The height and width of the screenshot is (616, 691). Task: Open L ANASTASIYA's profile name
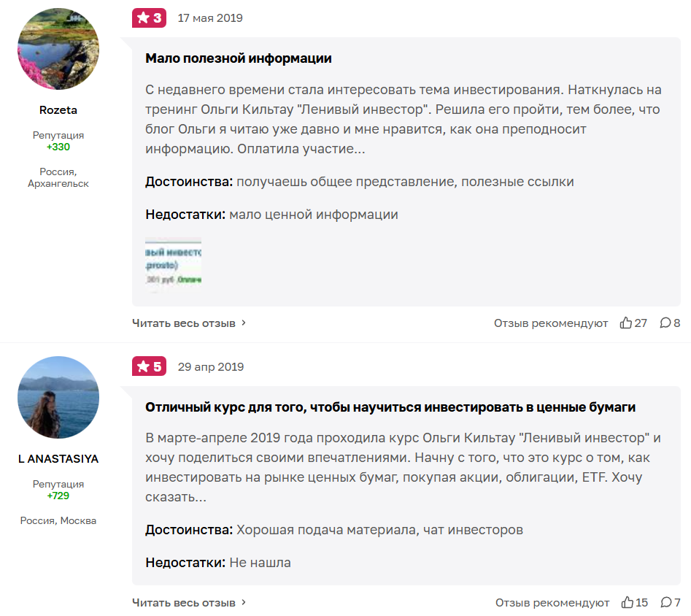[x=58, y=458]
